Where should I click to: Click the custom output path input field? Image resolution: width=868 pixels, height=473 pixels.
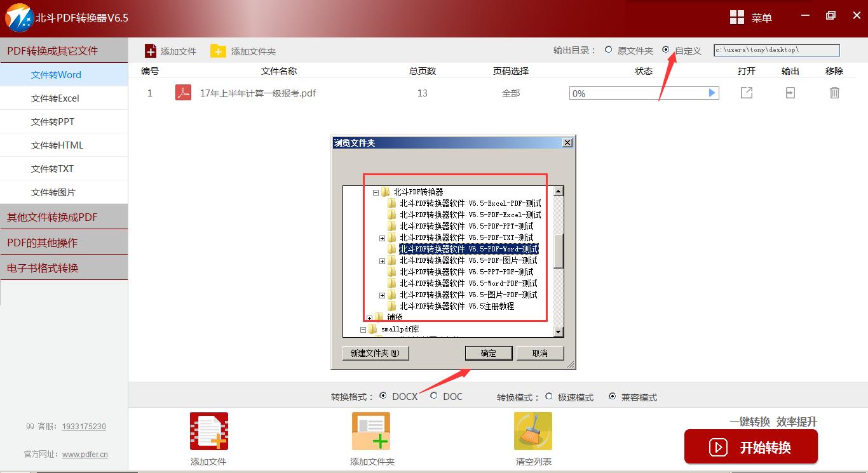[x=776, y=50]
